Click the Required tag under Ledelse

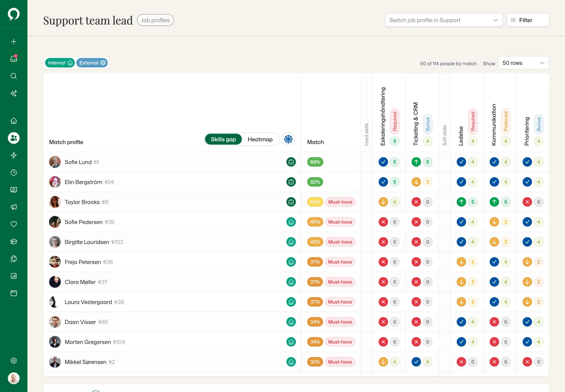[473, 121]
